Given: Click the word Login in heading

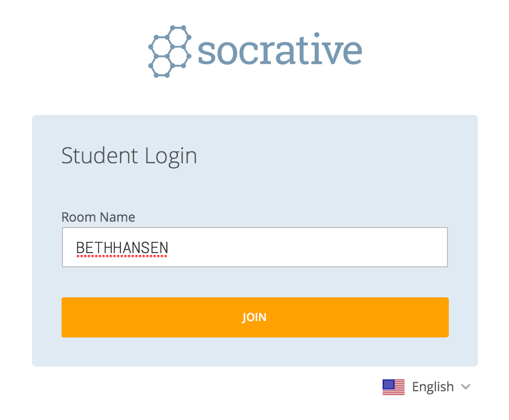Looking at the screenshot, I should pyautogui.click(x=171, y=156).
